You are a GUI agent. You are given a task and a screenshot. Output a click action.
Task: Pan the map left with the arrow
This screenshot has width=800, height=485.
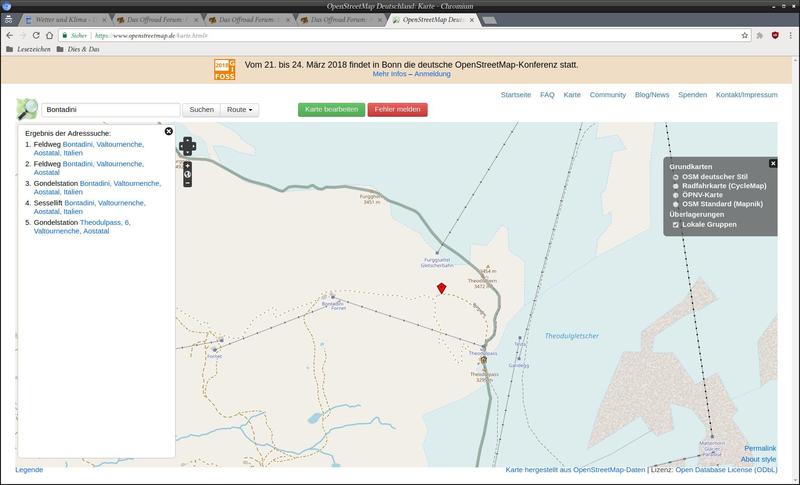[181, 146]
